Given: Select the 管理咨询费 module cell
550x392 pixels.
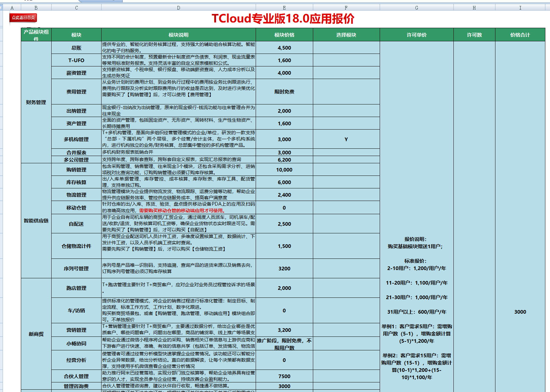Looking at the screenshot, I should (76, 386).
